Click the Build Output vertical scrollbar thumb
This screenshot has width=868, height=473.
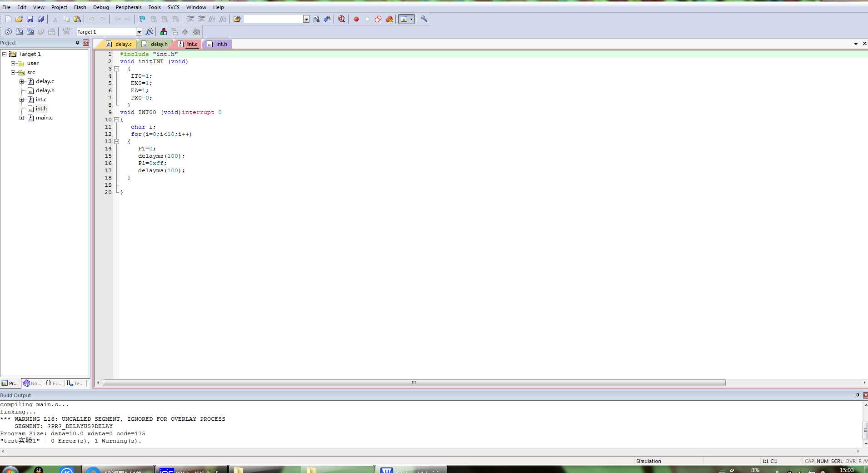coord(865,430)
